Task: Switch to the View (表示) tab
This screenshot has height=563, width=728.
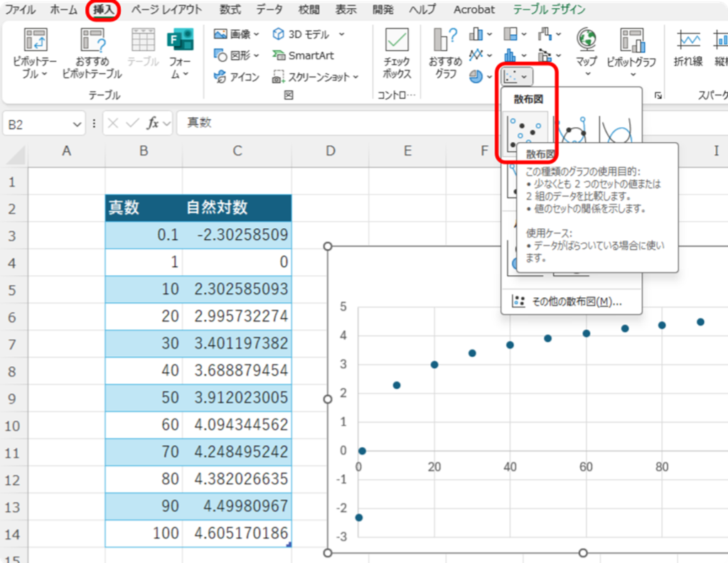Action: 346,9
